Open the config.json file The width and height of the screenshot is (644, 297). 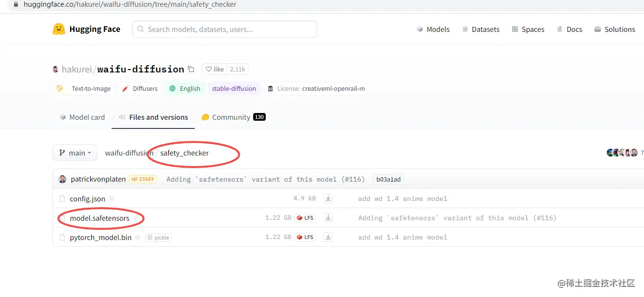click(87, 198)
